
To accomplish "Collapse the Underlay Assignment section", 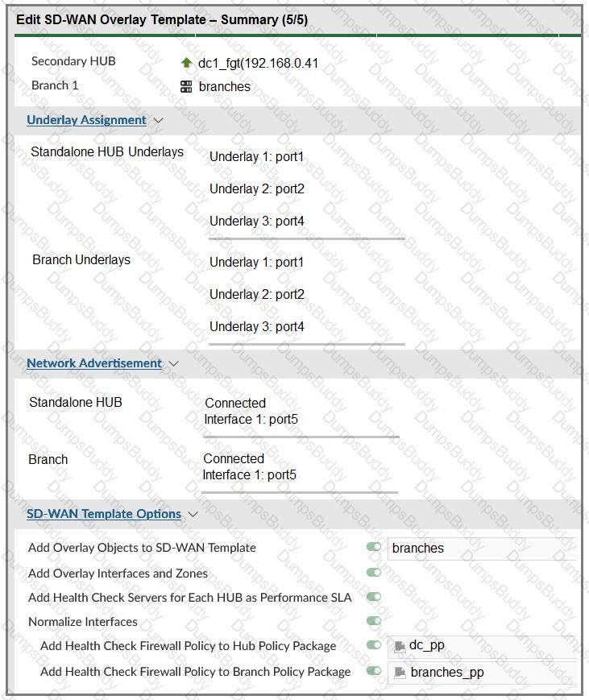I will 158,120.
